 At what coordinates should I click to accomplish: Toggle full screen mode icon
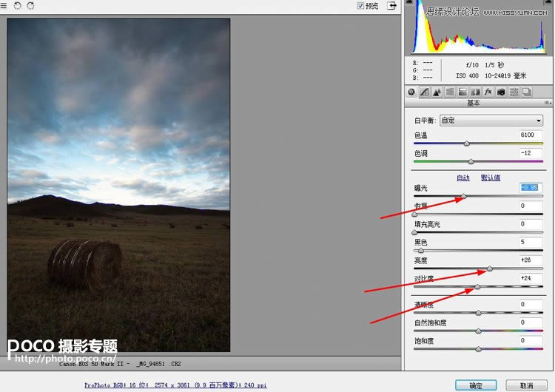[x=391, y=6]
